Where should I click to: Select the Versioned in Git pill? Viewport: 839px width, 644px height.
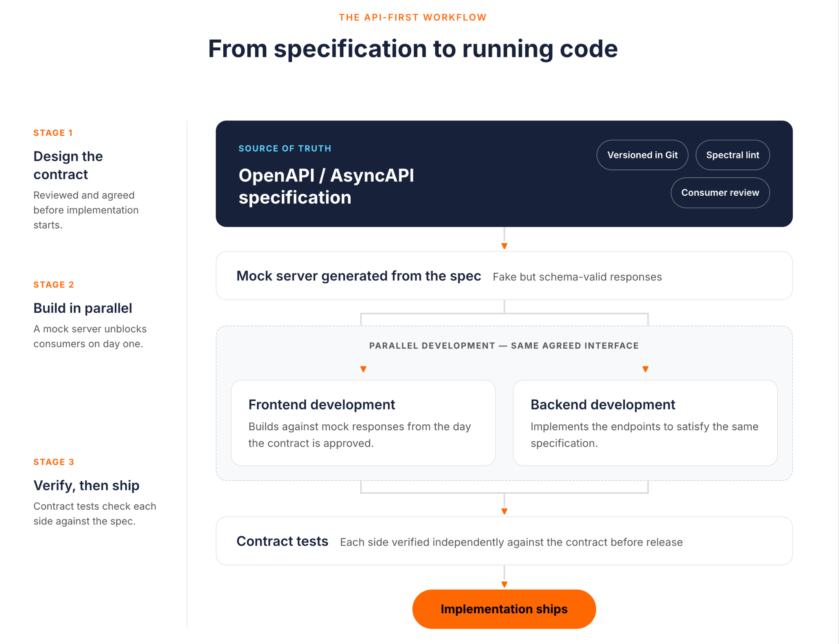[x=642, y=155]
